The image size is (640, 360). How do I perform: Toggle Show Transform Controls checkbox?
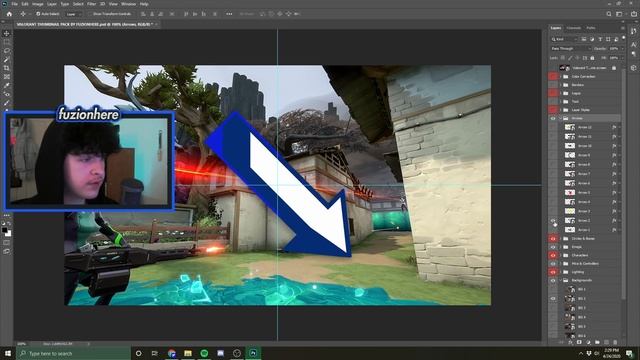pyautogui.click(x=90, y=14)
